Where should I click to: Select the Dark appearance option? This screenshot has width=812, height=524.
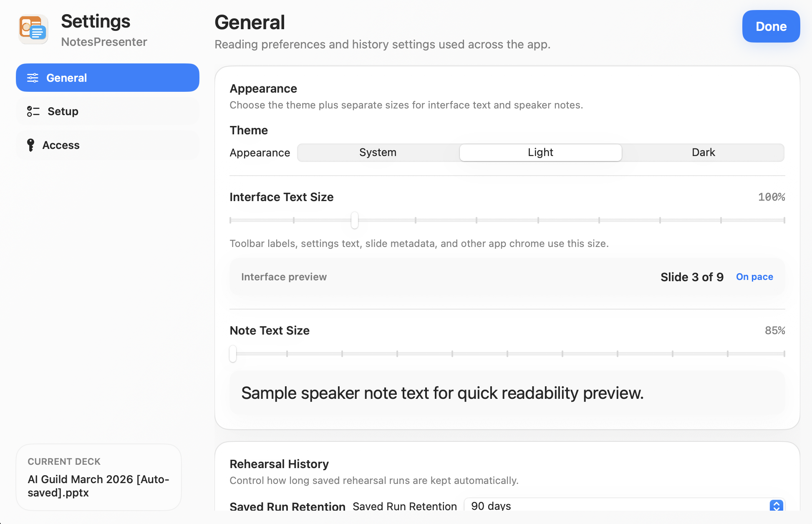[703, 153]
